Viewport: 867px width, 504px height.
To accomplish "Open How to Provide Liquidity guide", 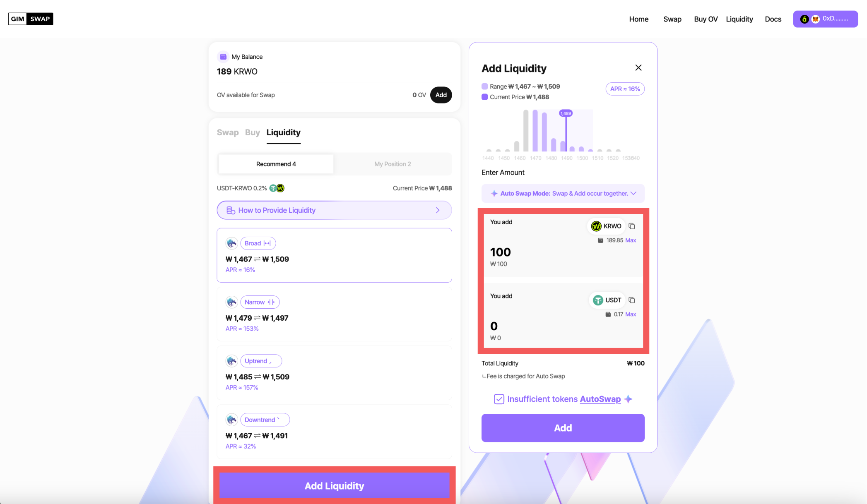I will coord(334,210).
